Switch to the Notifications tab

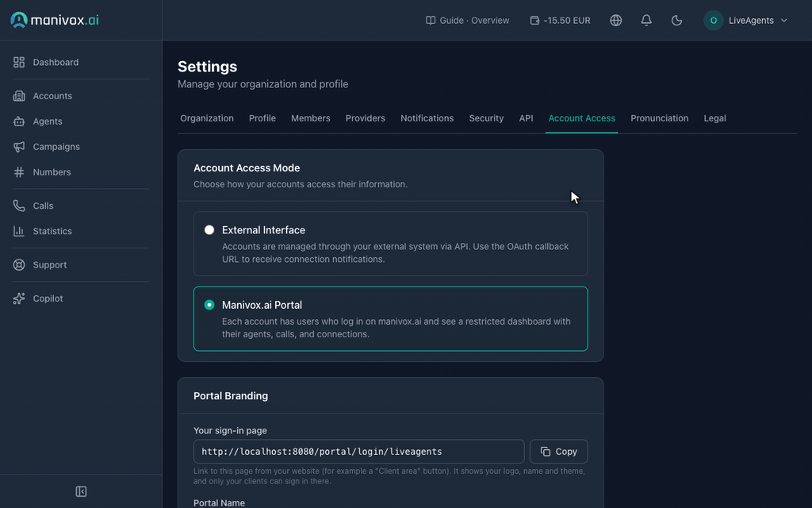(x=427, y=118)
